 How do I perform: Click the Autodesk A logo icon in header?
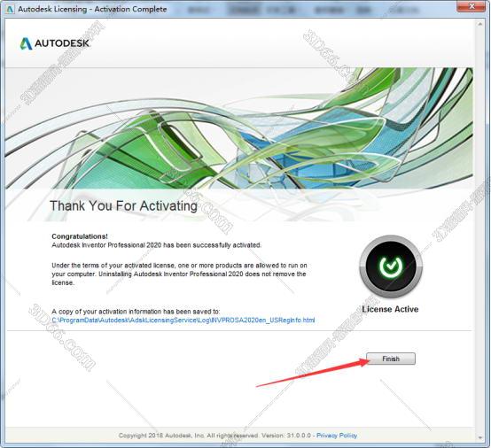coord(26,43)
